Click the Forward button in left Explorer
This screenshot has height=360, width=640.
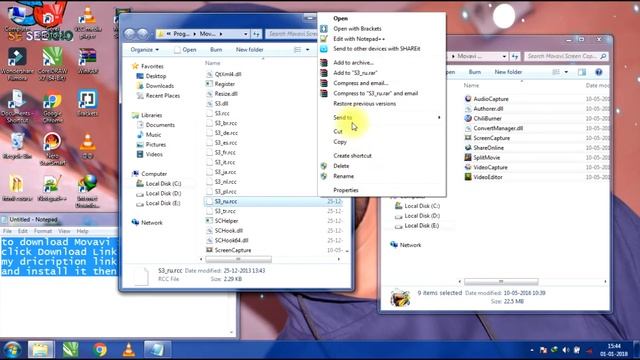click(x=142, y=33)
